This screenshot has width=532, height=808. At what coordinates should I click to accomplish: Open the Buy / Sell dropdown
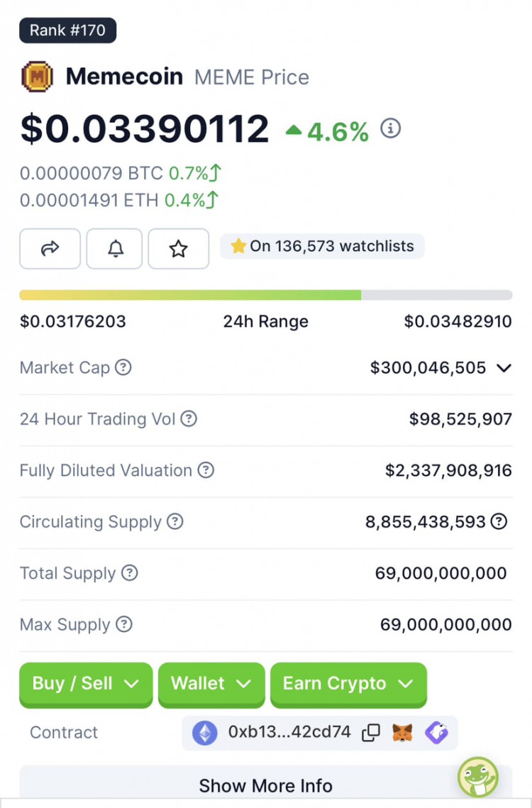click(x=86, y=685)
